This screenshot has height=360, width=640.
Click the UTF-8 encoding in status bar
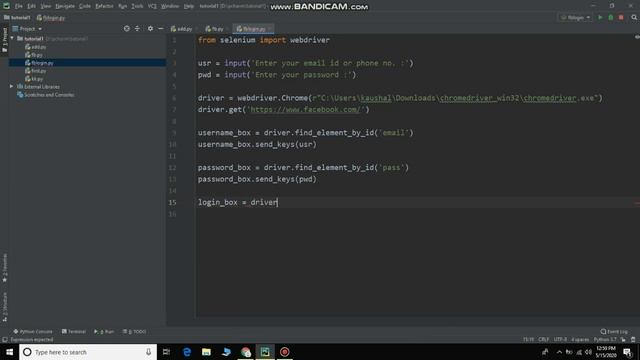coord(560,340)
